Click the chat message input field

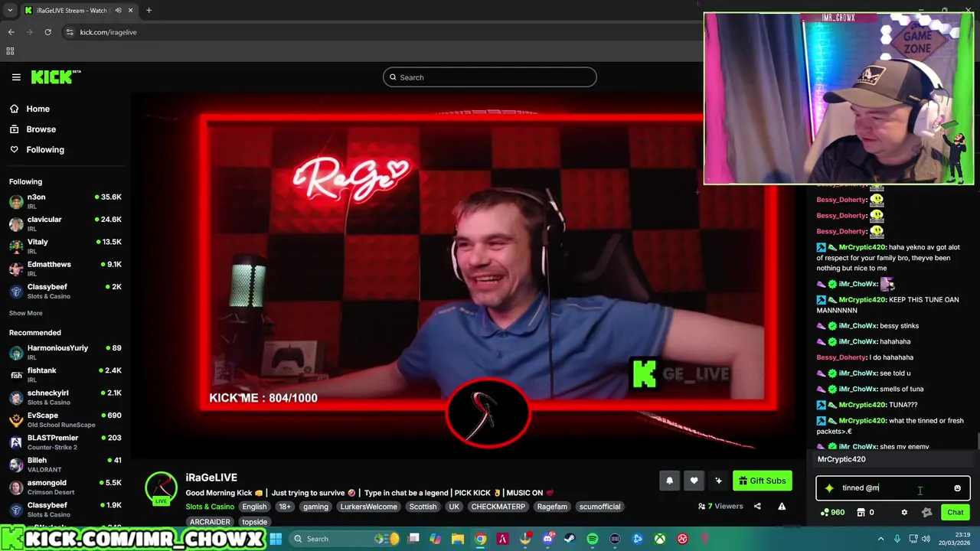pyautogui.click(x=893, y=487)
